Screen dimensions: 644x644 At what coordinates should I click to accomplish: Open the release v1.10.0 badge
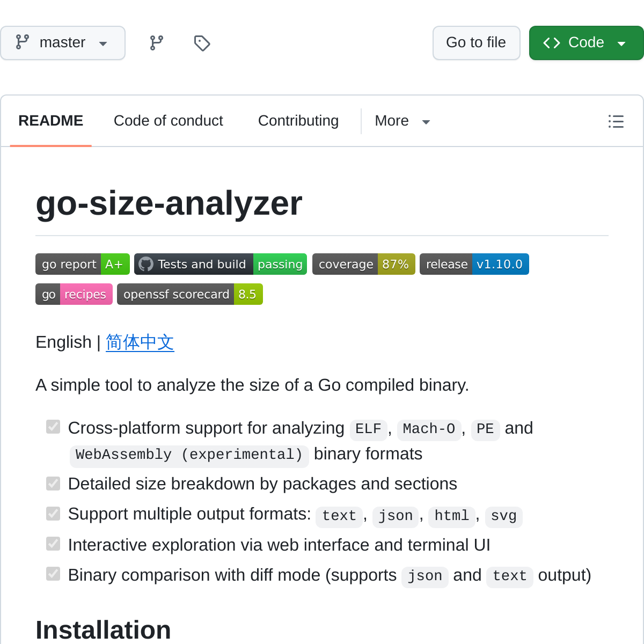point(474,264)
